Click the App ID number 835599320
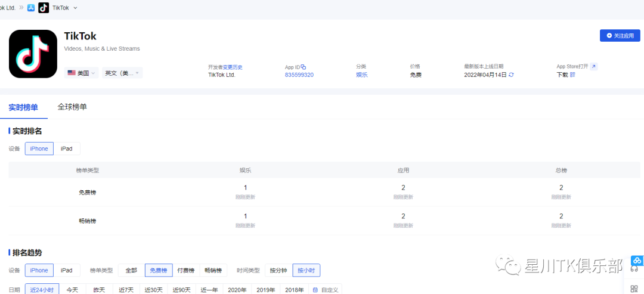The width and height of the screenshot is (644, 294). tap(299, 75)
